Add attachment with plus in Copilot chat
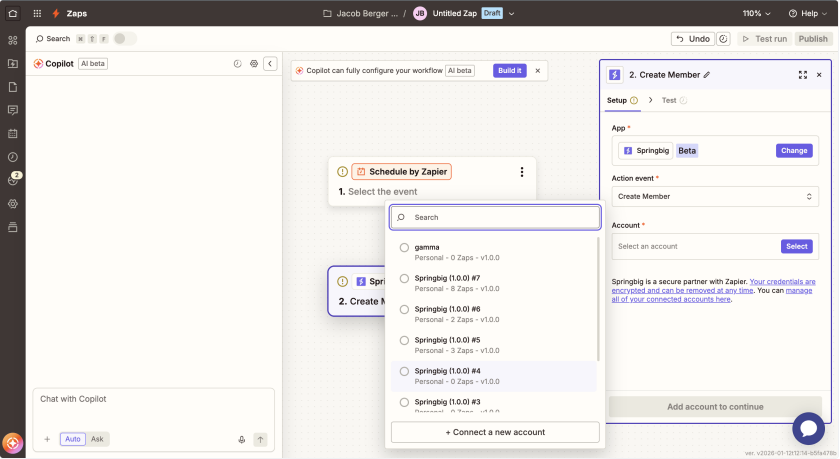Viewport: 840px width, 459px height. click(47, 439)
